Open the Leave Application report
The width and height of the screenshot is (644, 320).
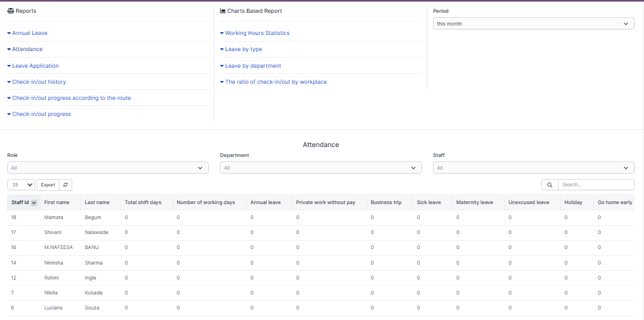pos(36,66)
